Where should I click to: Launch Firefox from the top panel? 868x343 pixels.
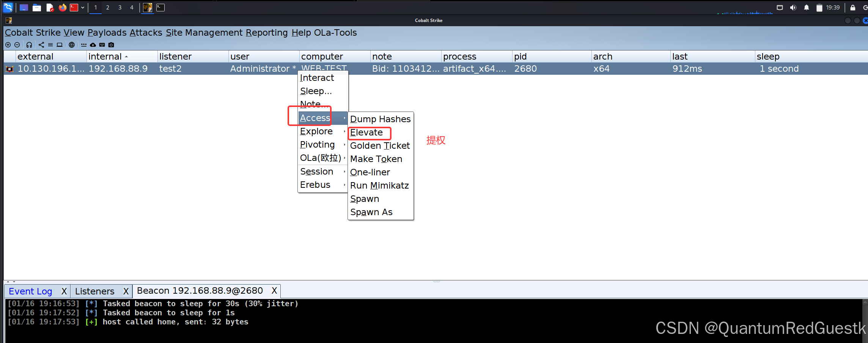[x=63, y=8]
